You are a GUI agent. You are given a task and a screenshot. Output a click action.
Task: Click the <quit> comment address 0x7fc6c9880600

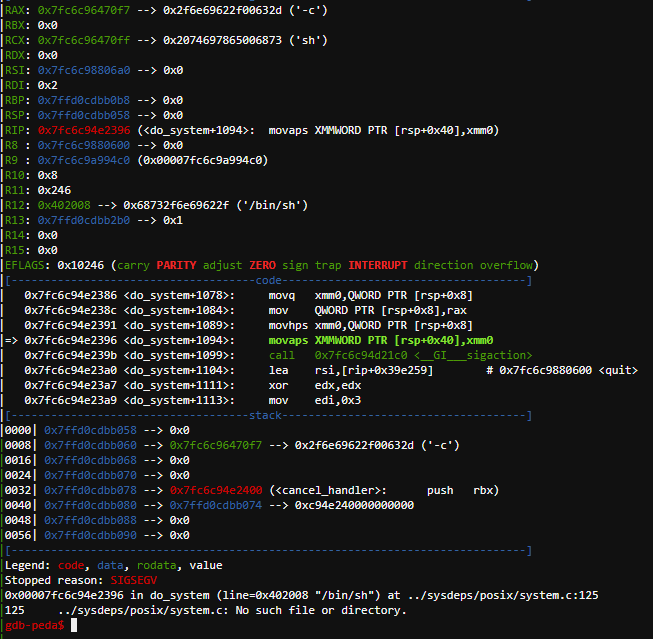click(x=546, y=370)
